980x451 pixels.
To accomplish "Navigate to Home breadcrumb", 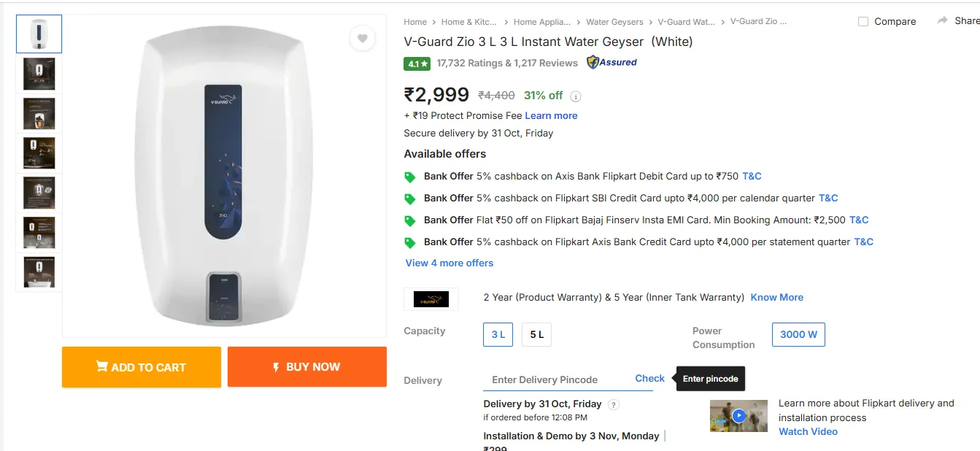I will (x=415, y=22).
